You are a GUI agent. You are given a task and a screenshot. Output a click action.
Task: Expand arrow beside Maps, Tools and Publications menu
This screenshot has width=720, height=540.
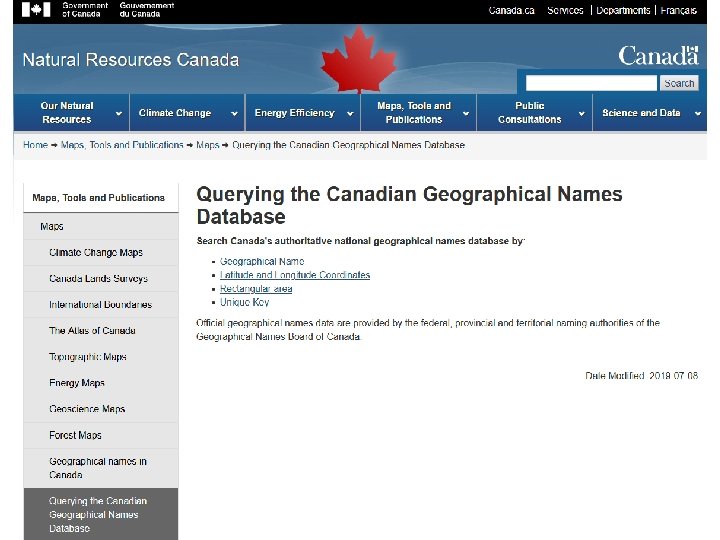coord(466,113)
